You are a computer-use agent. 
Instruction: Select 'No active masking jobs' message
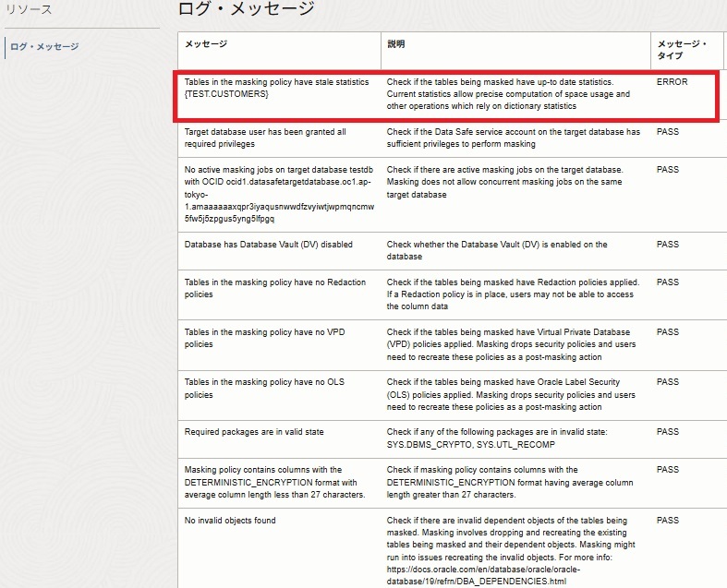coord(279,194)
